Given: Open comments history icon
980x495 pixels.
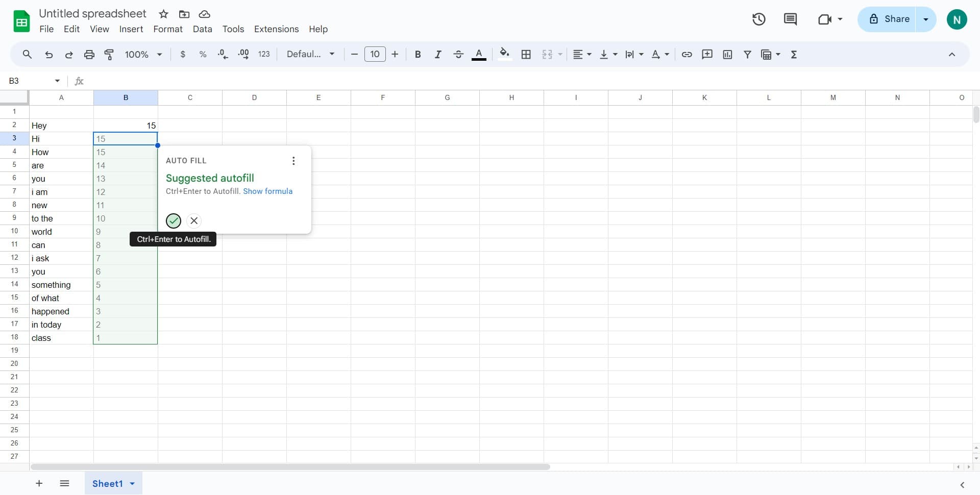Looking at the screenshot, I should [790, 19].
